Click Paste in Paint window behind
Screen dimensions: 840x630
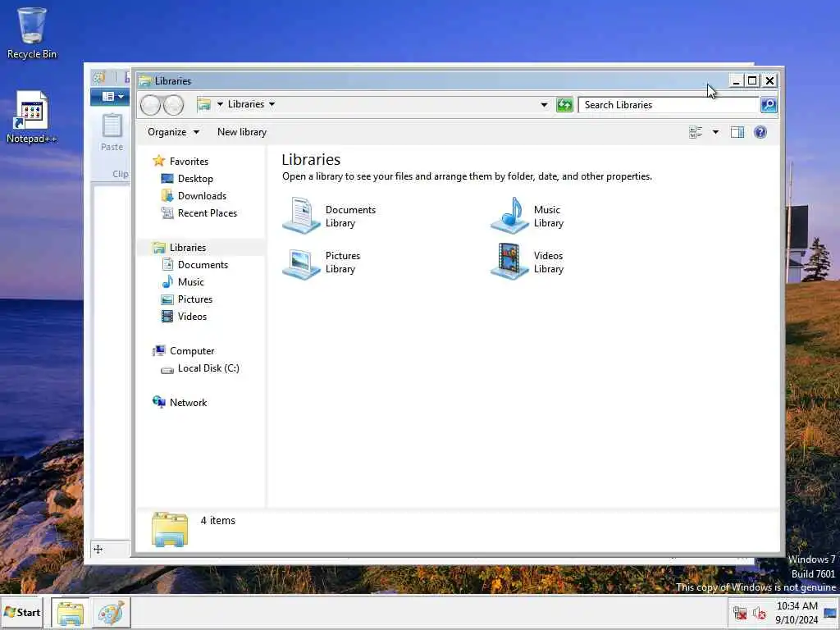pos(112,134)
